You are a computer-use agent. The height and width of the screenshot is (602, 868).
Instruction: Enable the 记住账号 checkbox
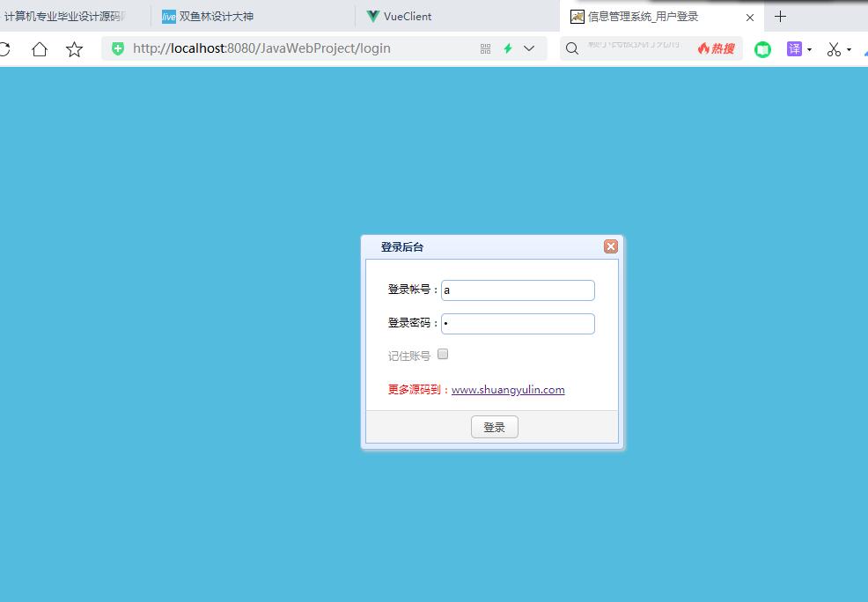[443, 354]
